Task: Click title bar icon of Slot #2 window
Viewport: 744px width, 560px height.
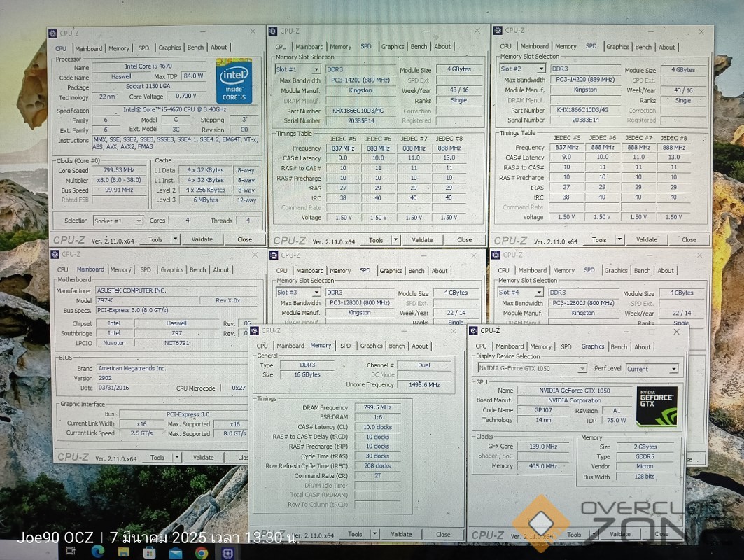Action: (x=498, y=30)
